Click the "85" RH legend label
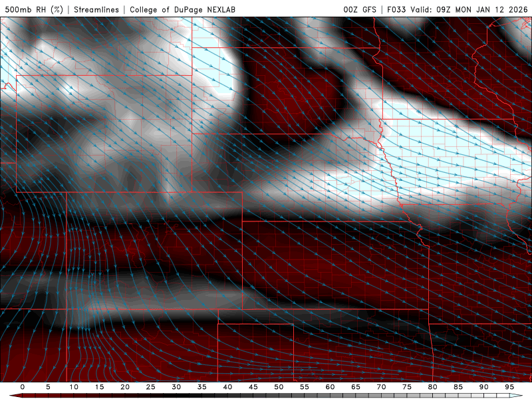 (x=458, y=387)
